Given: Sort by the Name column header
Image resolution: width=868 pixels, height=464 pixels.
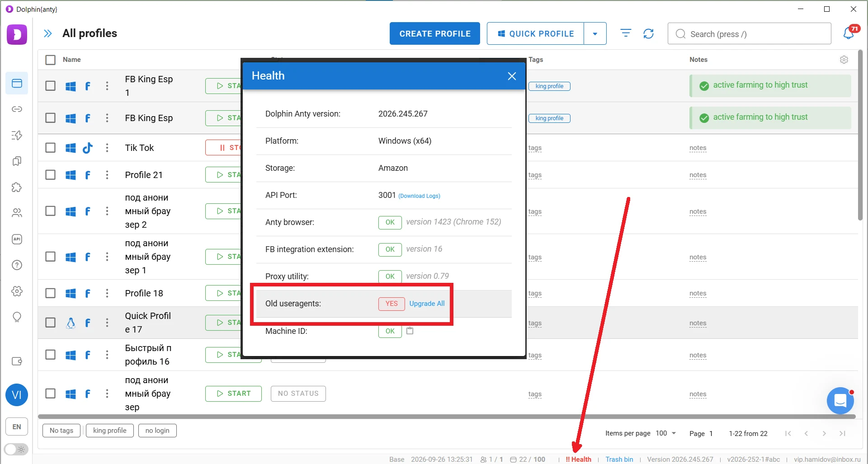Looking at the screenshot, I should 71,60.
